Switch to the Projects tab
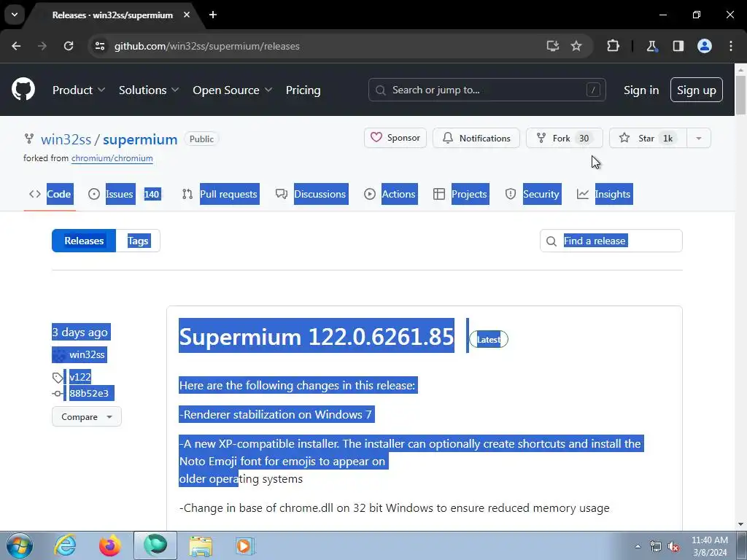 461,194
